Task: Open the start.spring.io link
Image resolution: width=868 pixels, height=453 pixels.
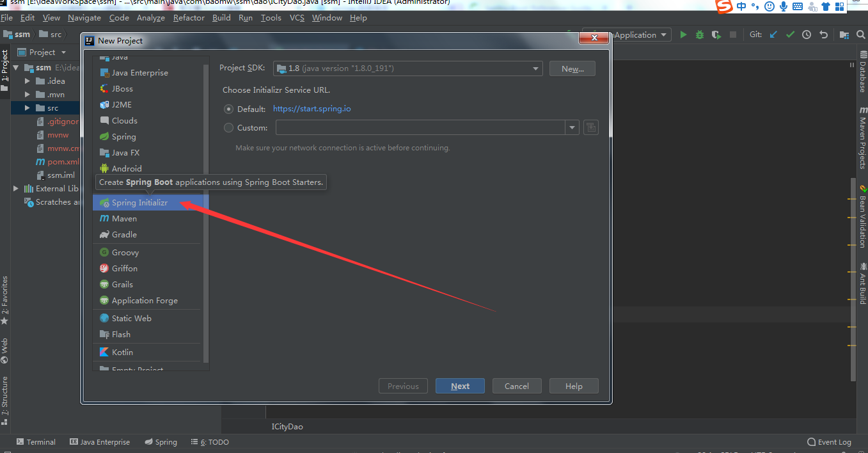Action: 312,109
